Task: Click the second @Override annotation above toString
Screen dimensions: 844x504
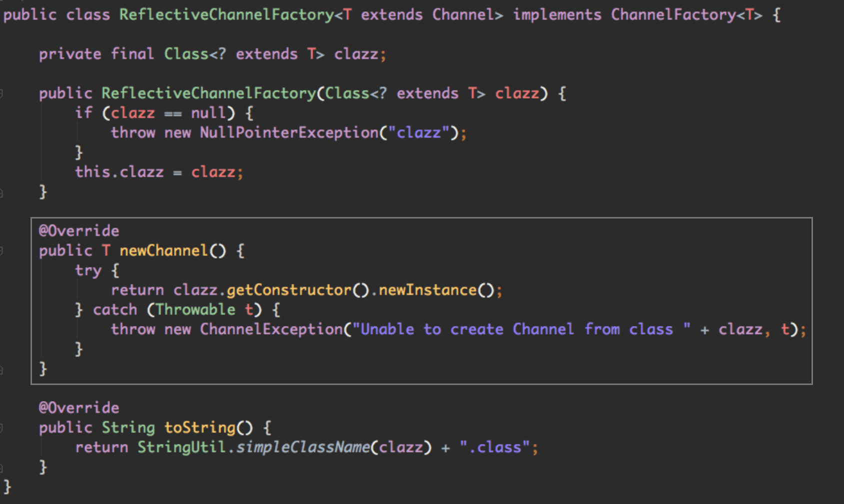Action: pos(79,408)
